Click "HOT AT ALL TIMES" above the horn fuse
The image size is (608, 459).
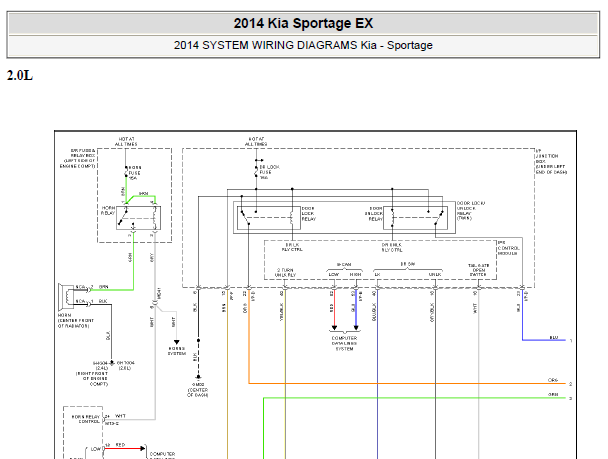[126, 141]
